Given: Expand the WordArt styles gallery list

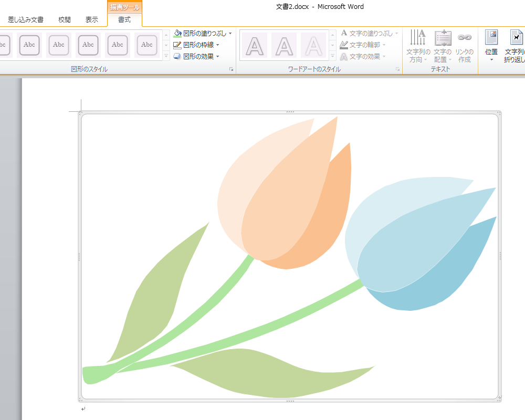Looking at the screenshot, I should tap(332, 56).
